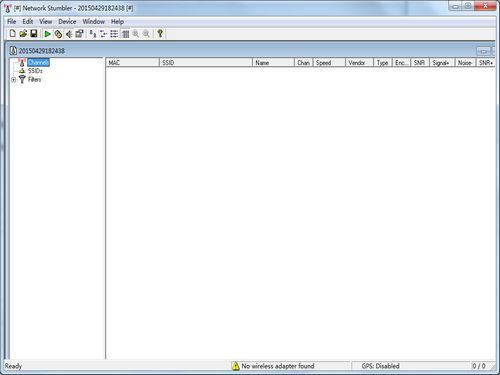Click the zoom out magnifier icon

click(146, 34)
